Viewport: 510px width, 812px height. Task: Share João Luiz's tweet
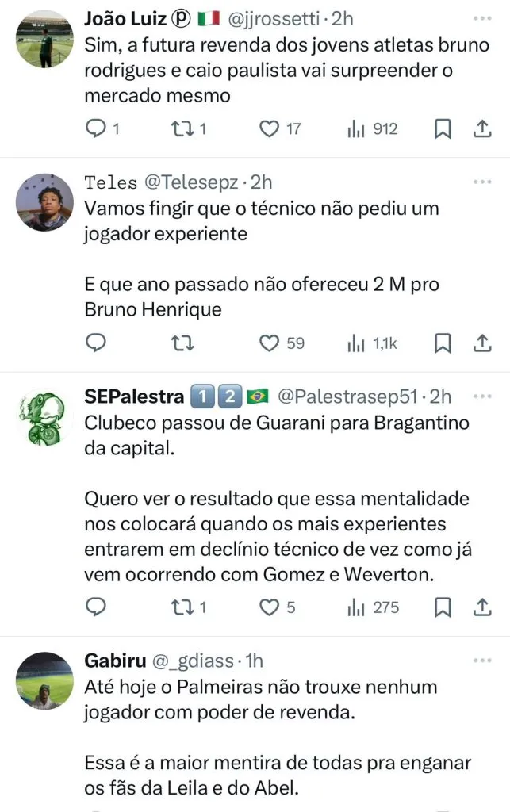click(x=482, y=128)
